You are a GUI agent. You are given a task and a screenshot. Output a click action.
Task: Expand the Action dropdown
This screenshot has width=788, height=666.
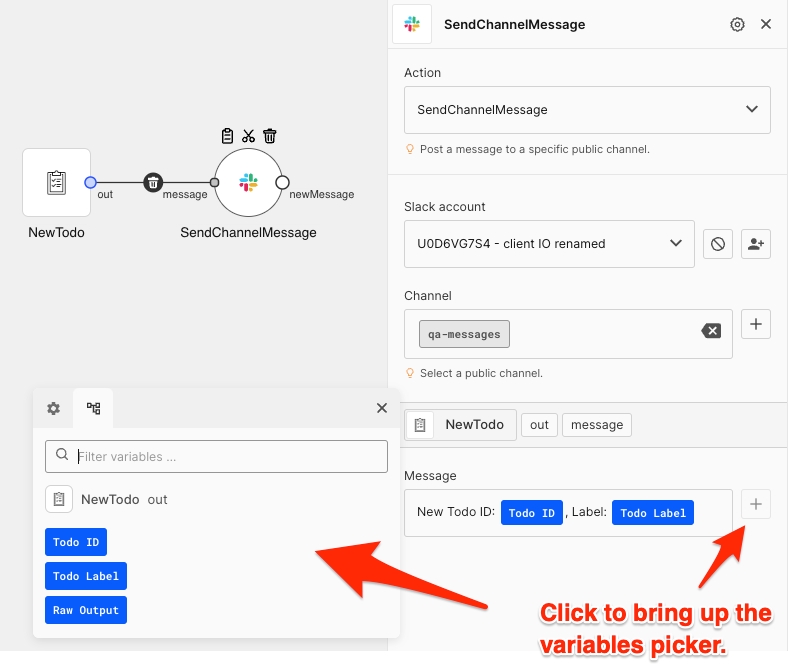pyautogui.click(x=587, y=110)
